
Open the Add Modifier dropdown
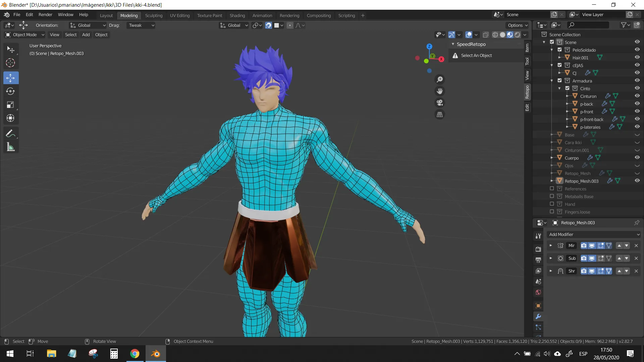coord(593,235)
